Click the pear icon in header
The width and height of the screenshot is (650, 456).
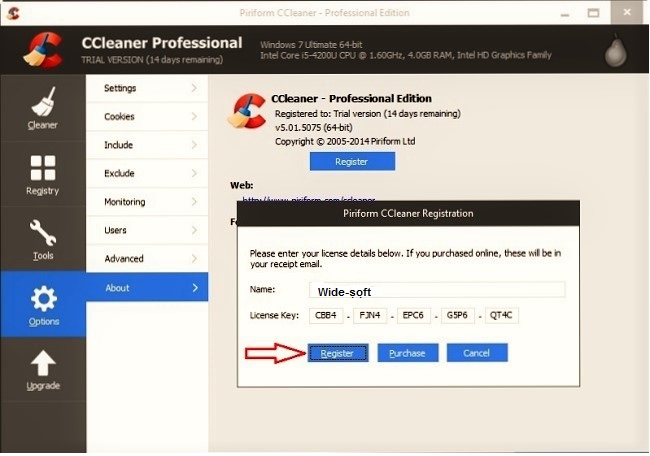[x=616, y=52]
